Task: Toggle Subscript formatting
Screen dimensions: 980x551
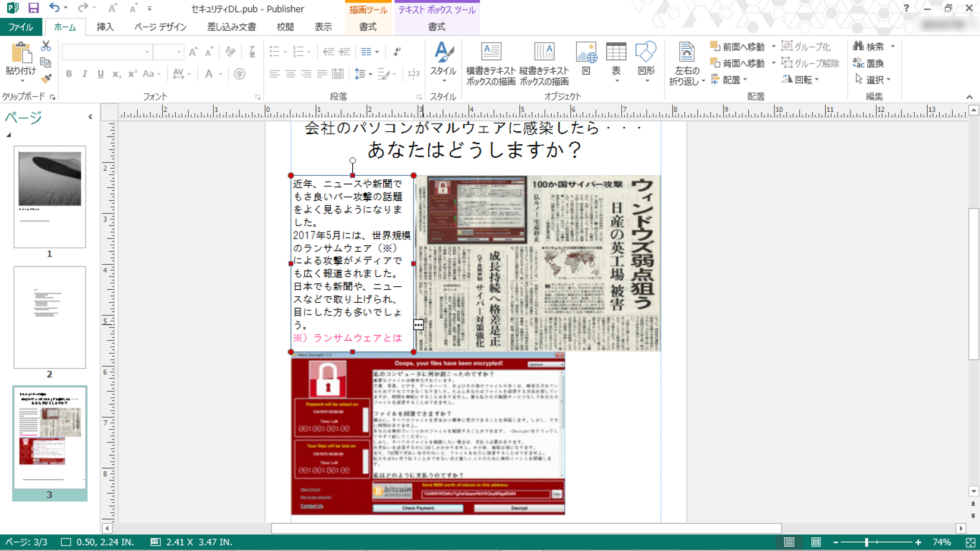Action: (x=116, y=74)
